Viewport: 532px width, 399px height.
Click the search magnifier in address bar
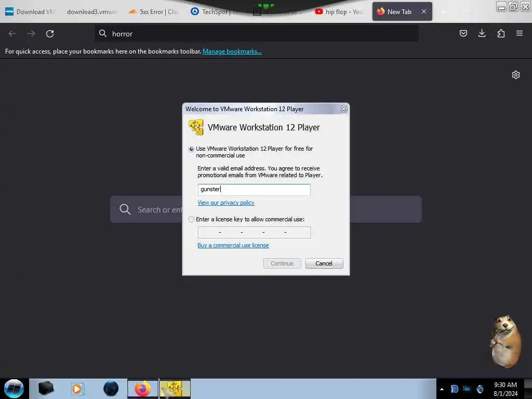tap(103, 33)
